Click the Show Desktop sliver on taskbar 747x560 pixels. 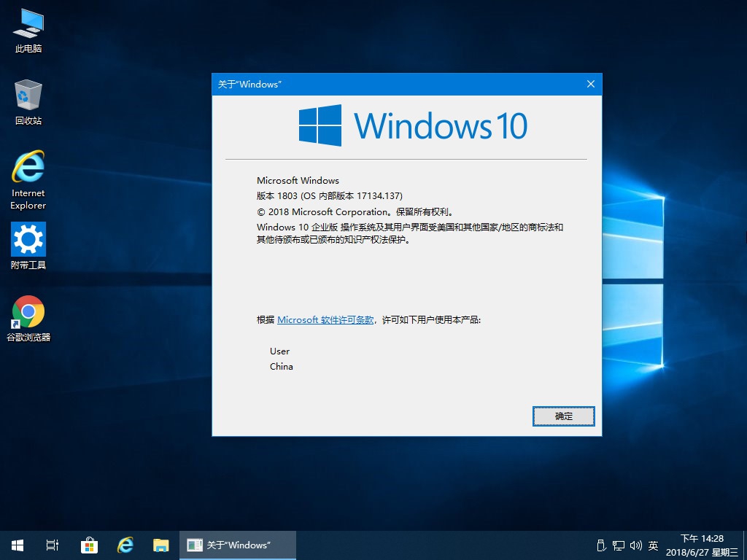point(745,545)
